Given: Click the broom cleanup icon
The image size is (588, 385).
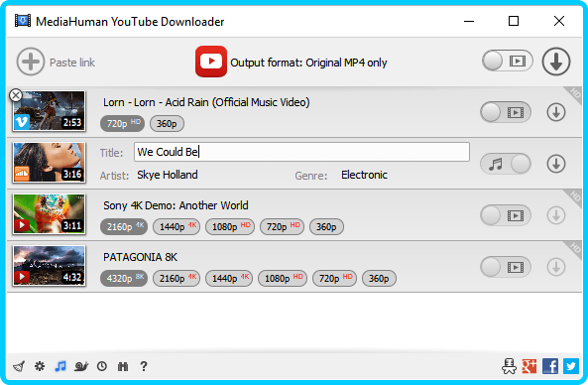Looking at the screenshot, I should (19, 366).
